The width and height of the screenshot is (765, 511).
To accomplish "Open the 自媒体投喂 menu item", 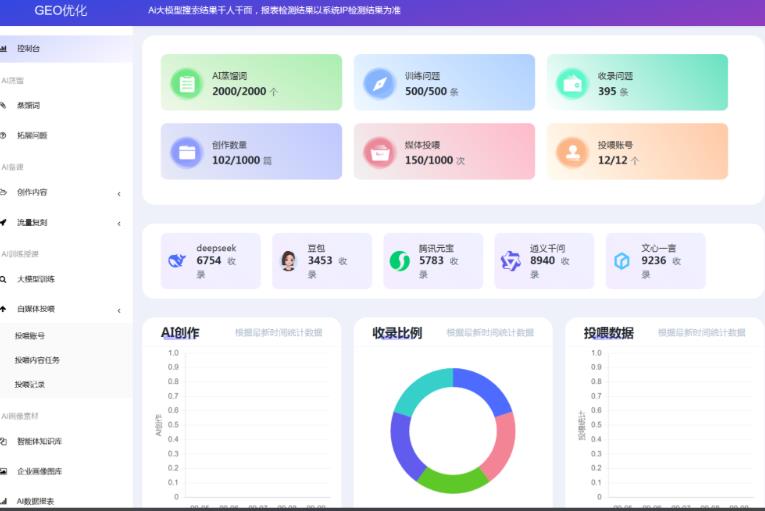I will (x=66, y=309).
